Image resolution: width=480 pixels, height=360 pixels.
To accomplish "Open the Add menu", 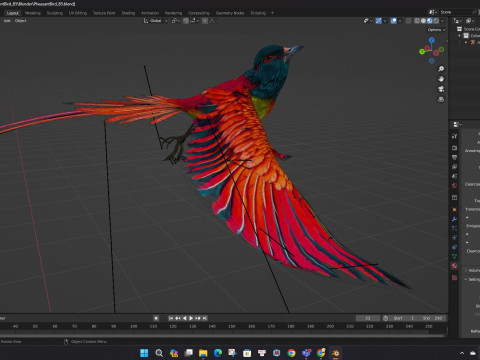I will (7, 21).
